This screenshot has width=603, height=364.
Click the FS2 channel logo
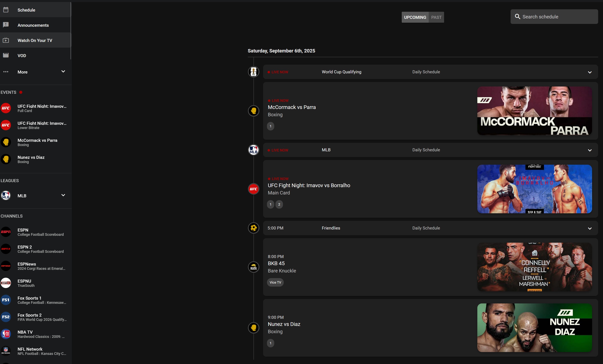6,317
